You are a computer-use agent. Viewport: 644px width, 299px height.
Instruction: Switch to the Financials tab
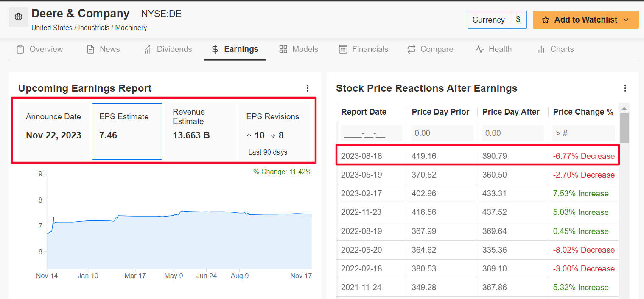tap(364, 49)
